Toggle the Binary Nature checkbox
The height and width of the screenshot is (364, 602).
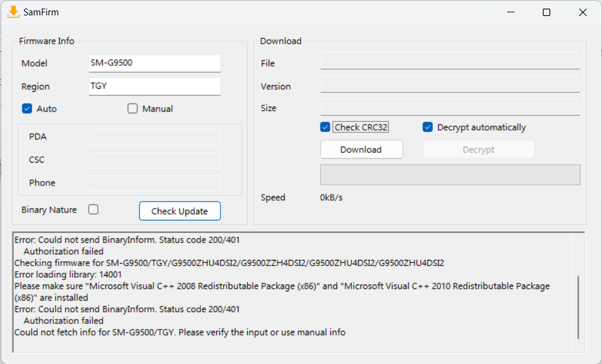pyautogui.click(x=93, y=209)
